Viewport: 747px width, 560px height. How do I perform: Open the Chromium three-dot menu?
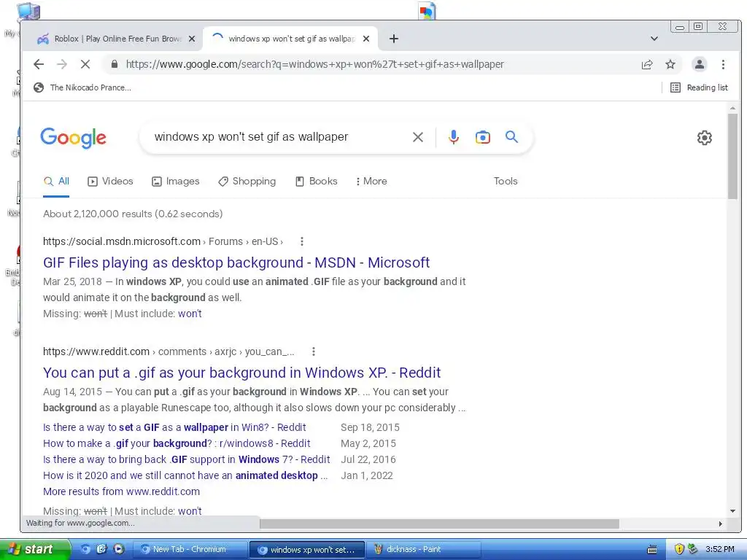click(723, 64)
